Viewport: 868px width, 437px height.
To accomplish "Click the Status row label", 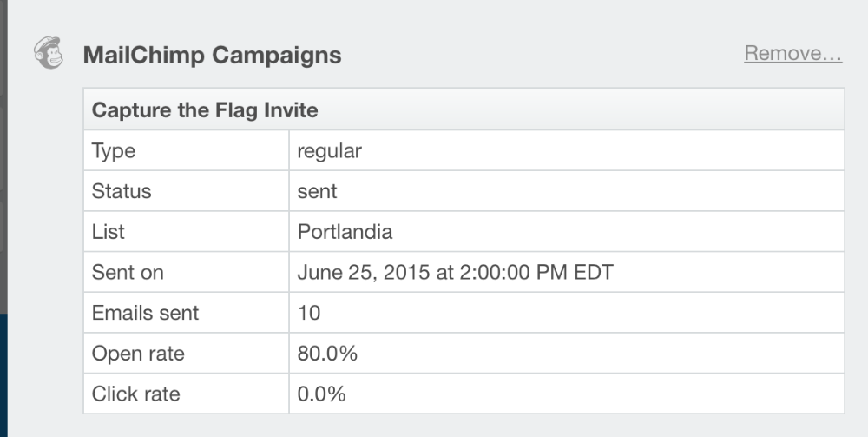I will click(x=122, y=192).
